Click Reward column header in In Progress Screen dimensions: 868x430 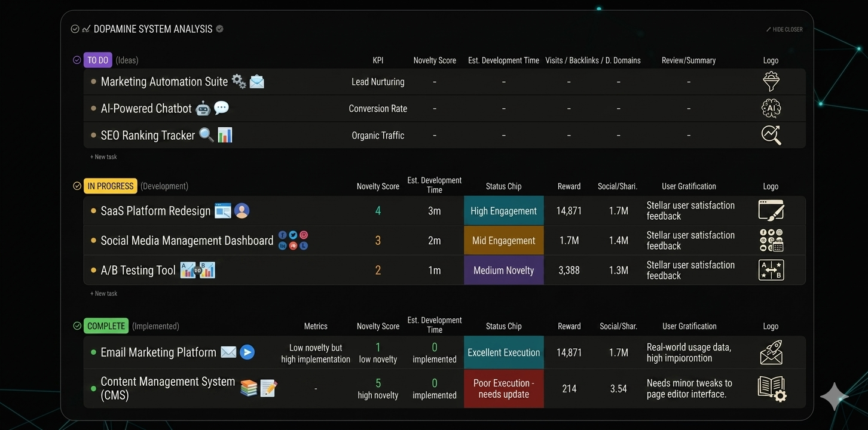pos(569,186)
